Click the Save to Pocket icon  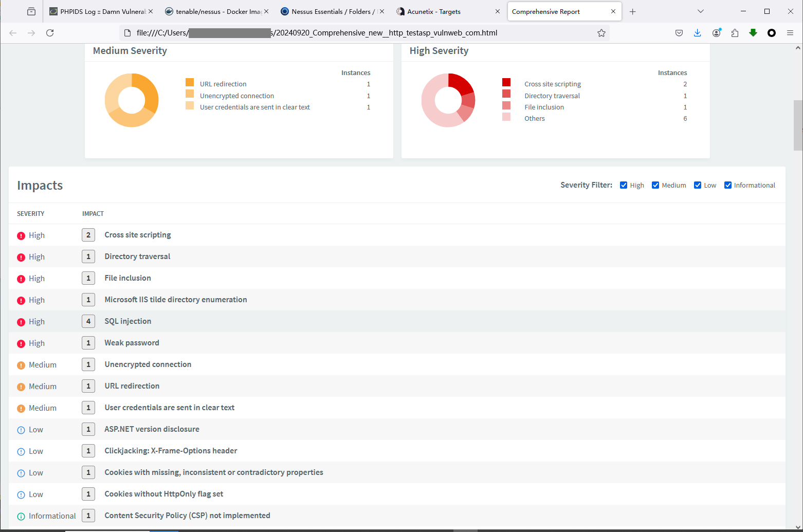pyautogui.click(x=679, y=33)
